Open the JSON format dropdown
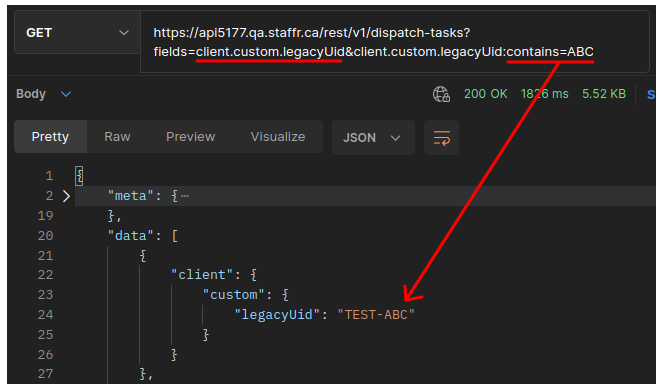This screenshot has height=387, width=663. tap(373, 137)
